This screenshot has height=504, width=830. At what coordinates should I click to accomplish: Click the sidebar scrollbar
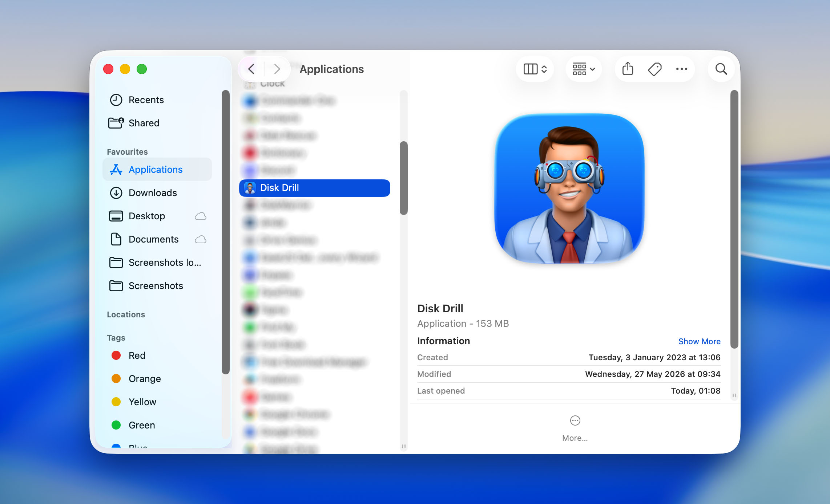[225, 232]
